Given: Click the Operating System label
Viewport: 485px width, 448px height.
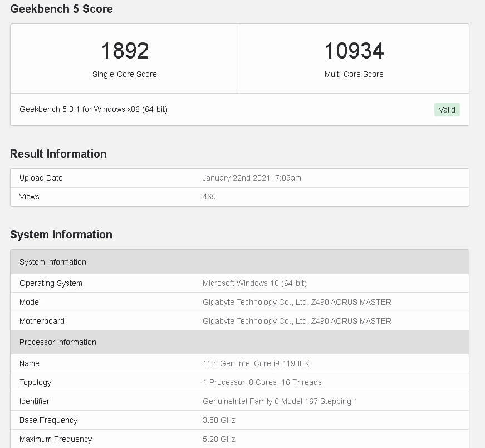Looking at the screenshot, I should (x=51, y=283).
